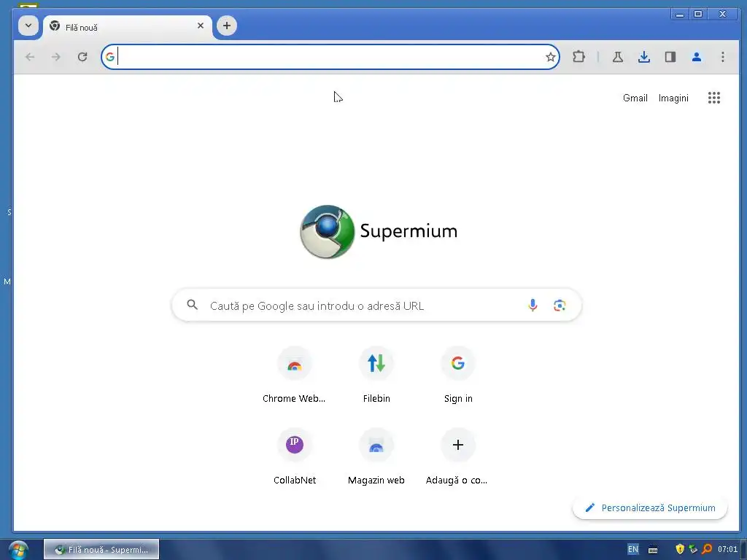Viewport: 747px width, 560px height.
Task: Start voice search with microphone
Action: coord(533,306)
